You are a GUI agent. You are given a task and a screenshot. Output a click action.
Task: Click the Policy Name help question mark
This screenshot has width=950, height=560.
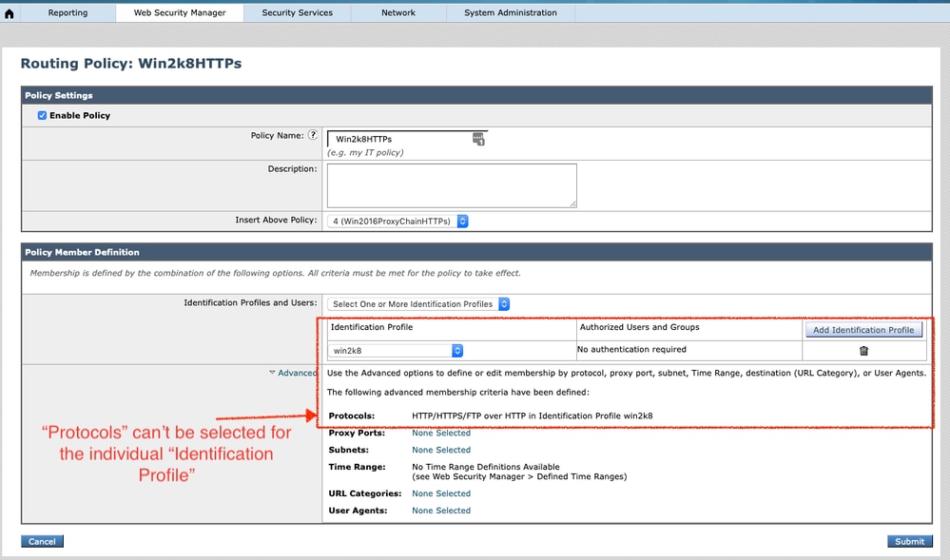tap(313, 135)
